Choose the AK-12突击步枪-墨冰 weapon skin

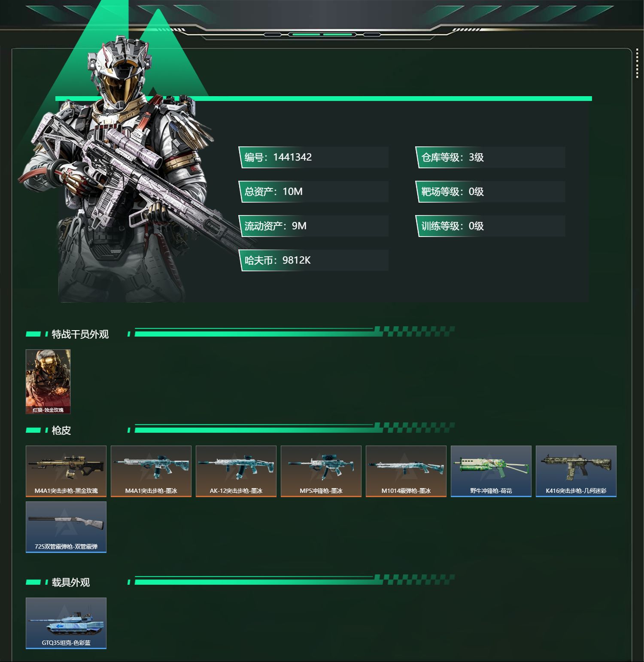pos(236,471)
